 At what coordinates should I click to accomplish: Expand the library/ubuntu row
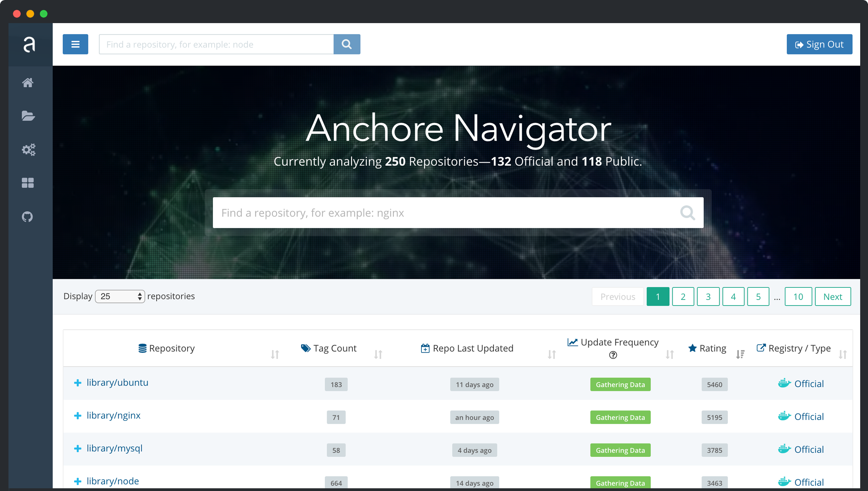coord(78,383)
